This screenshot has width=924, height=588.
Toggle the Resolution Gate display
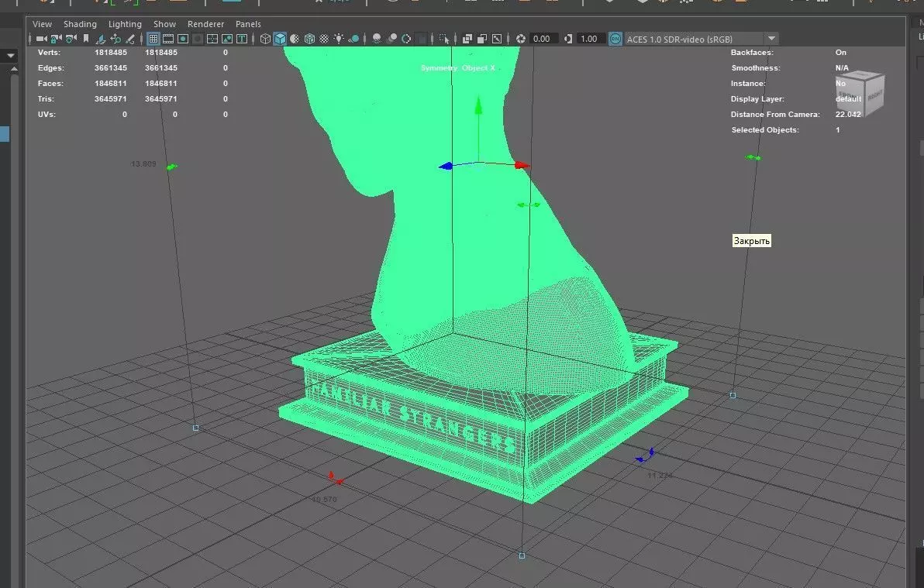183,39
